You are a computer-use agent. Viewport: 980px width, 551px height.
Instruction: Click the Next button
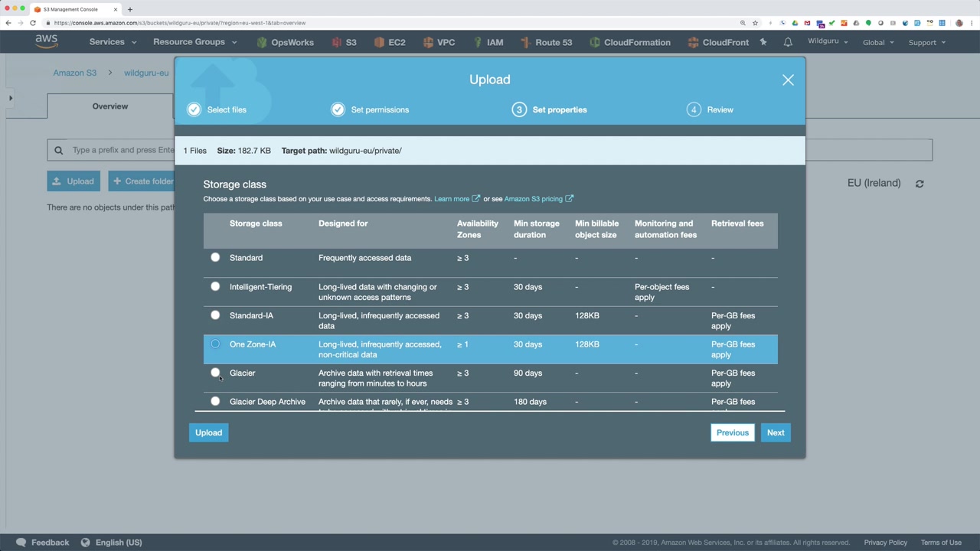776,433
